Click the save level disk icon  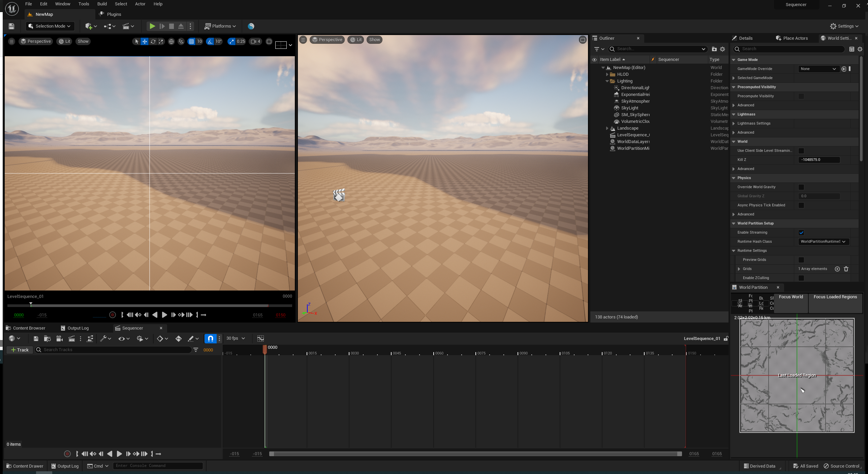[x=11, y=26]
